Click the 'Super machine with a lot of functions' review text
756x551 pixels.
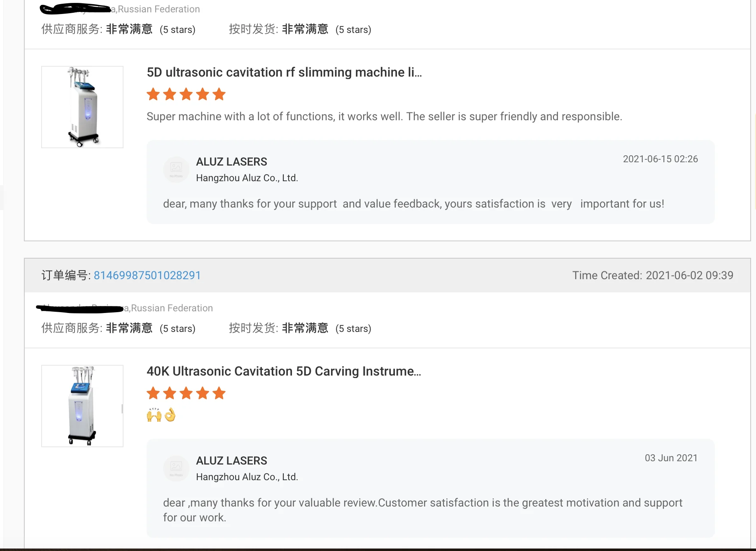click(384, 117)
